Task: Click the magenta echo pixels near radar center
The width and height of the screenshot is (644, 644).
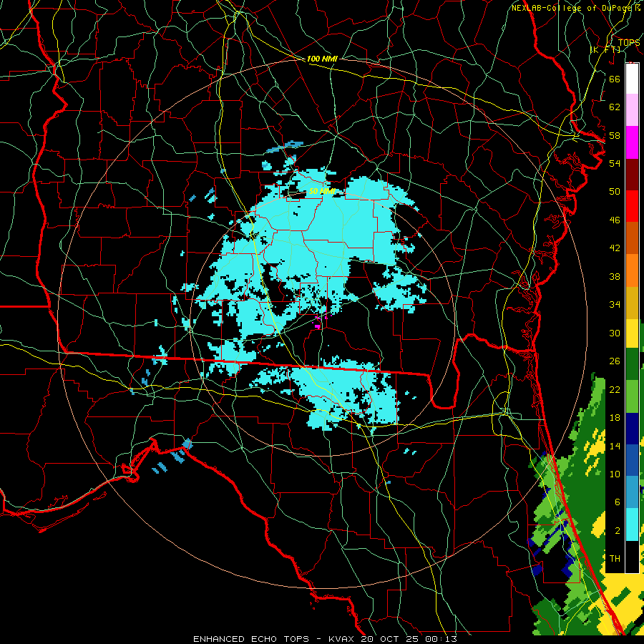Action: (318, 326)
